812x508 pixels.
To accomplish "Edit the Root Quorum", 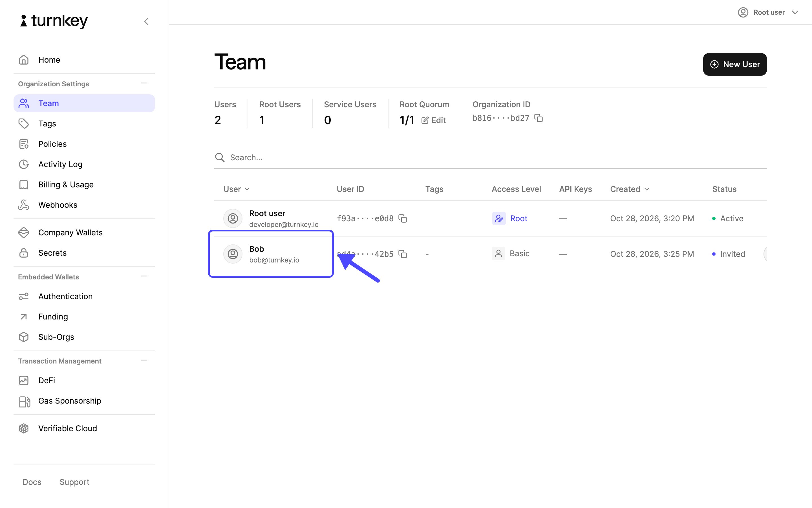I will (434, 120).
